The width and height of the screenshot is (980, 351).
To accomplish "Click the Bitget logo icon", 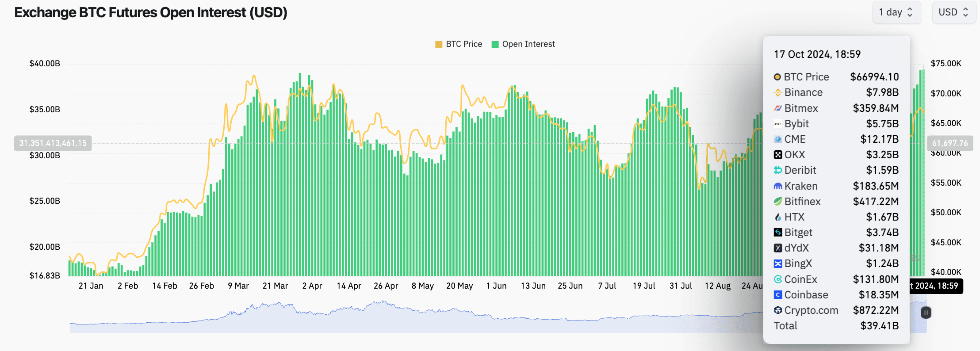I will click(x=778, y=233).
